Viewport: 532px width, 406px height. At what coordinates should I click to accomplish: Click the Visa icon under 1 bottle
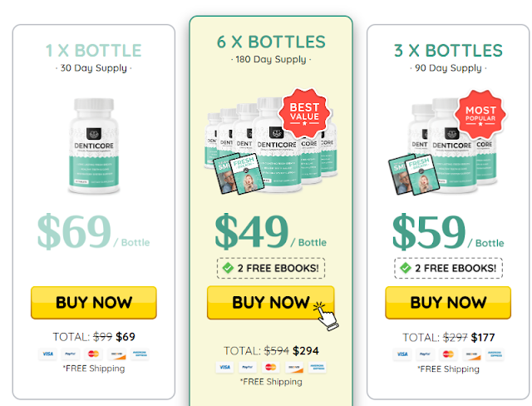pos(48,354)
